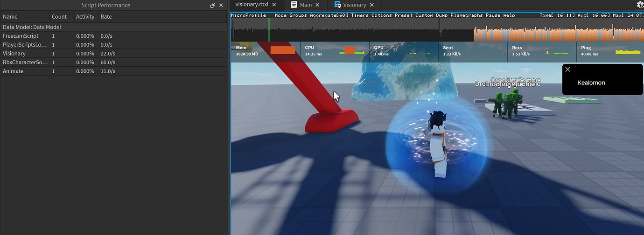Pause the MicroProfile capture

coord(493,15)
